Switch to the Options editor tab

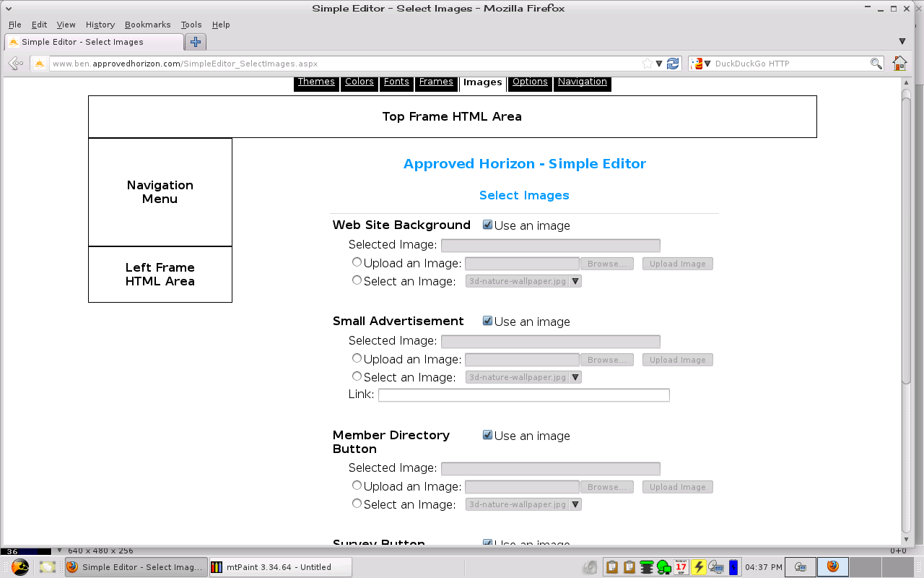click(530, 82)
